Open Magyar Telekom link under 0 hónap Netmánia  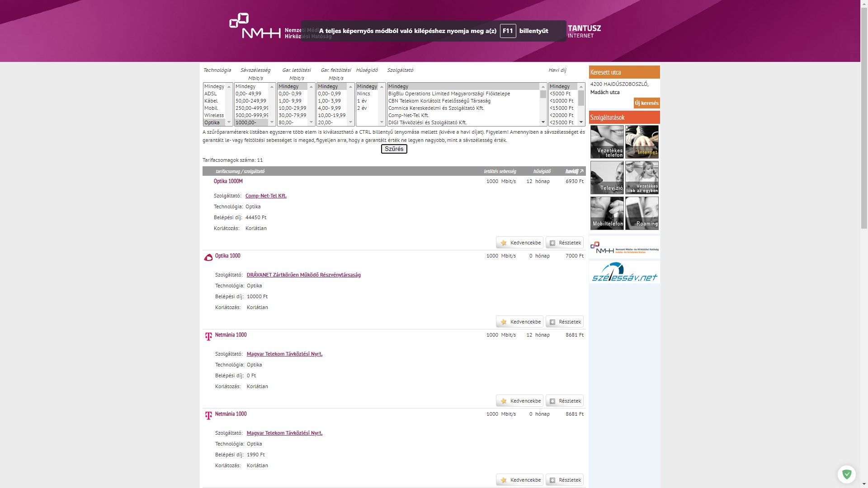(284, 433)
